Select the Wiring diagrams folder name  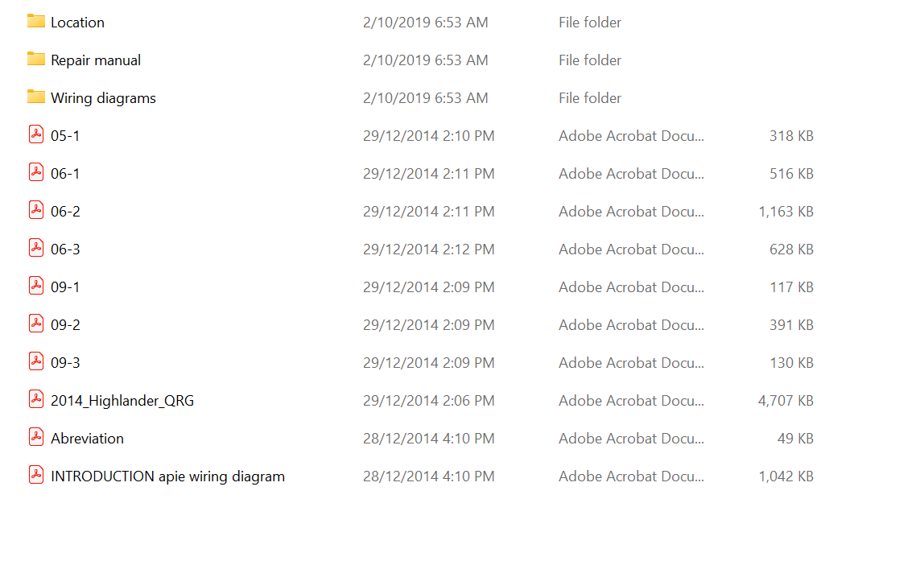(x=103, y=98)
